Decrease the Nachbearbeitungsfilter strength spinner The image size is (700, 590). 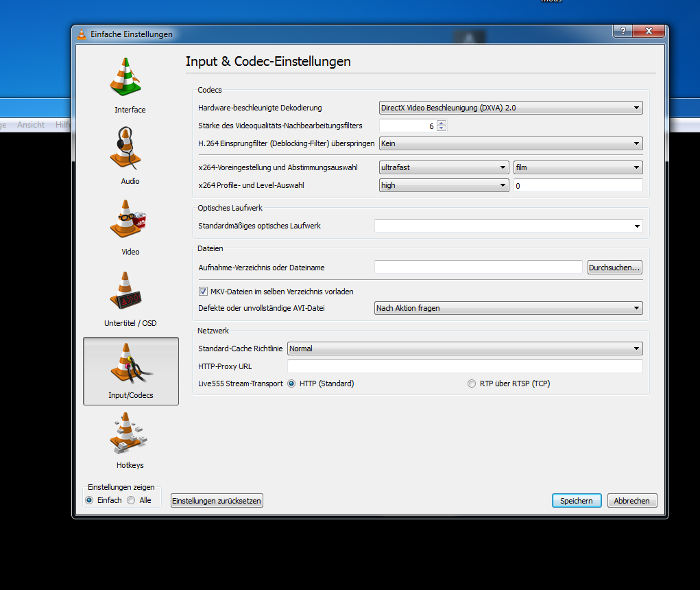click(x=442, y=128)
